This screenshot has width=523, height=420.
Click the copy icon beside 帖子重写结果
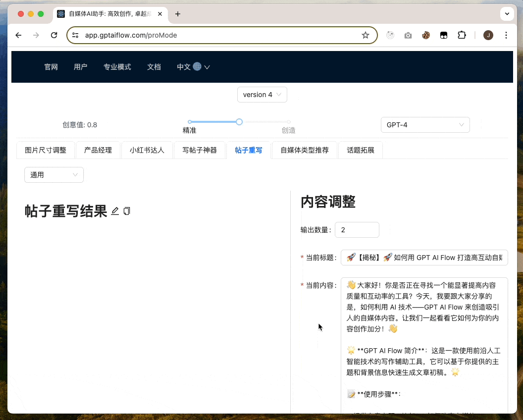127,211
